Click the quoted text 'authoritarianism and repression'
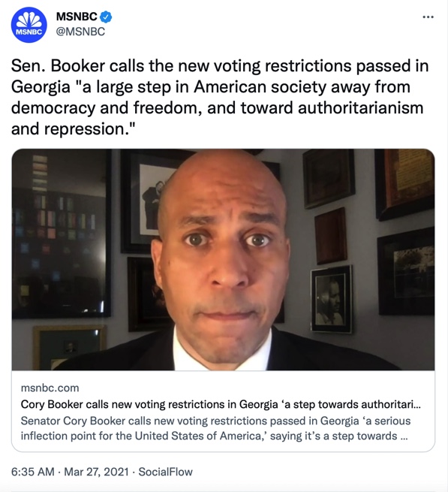This screenshot has height=492, width=448. (218, 118)
